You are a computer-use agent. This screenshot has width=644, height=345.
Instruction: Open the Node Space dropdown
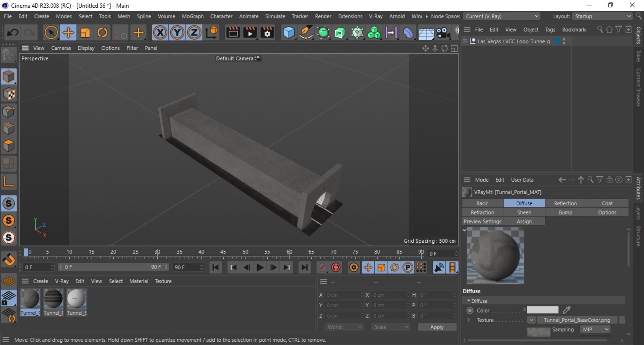[x=502, y=16]
